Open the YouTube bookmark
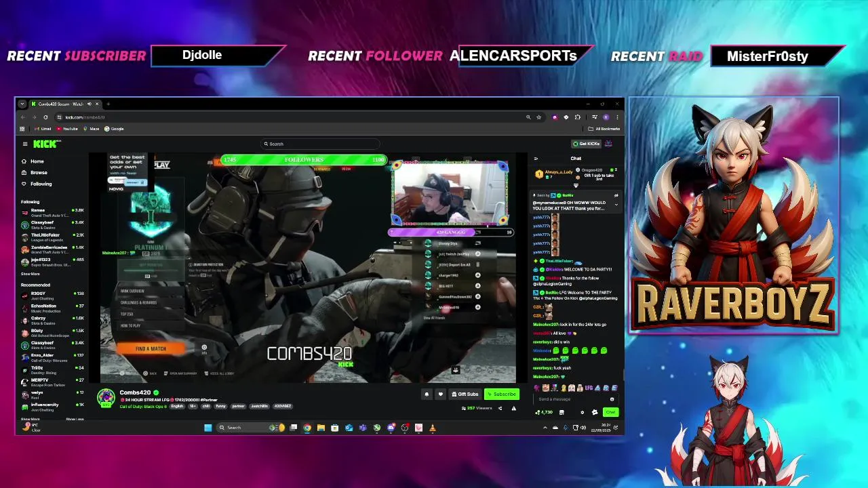868x488 pixels. click(67, 129)
